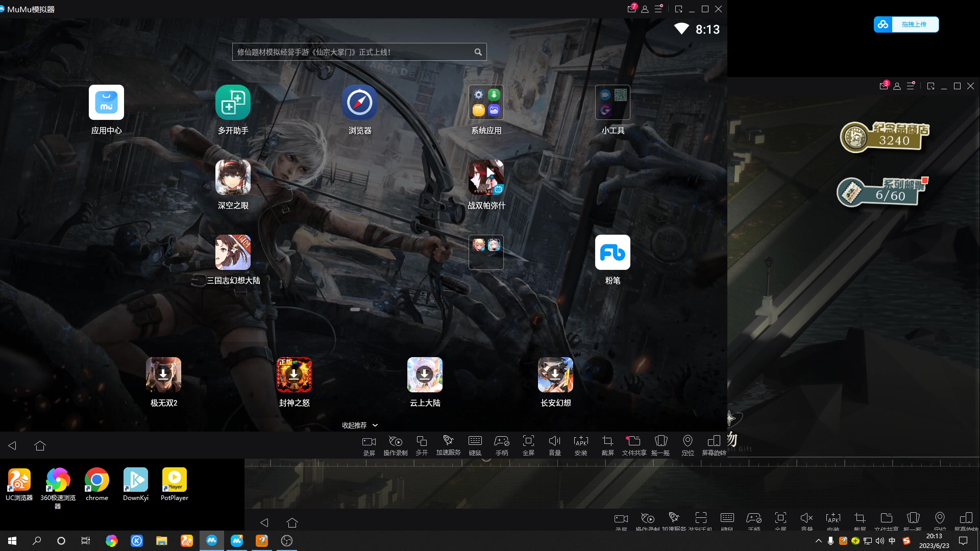The image size is (980, 551).
Task: Open 系列邮票 stamp collection 6/60 badge
Action: tap(883, 191)
